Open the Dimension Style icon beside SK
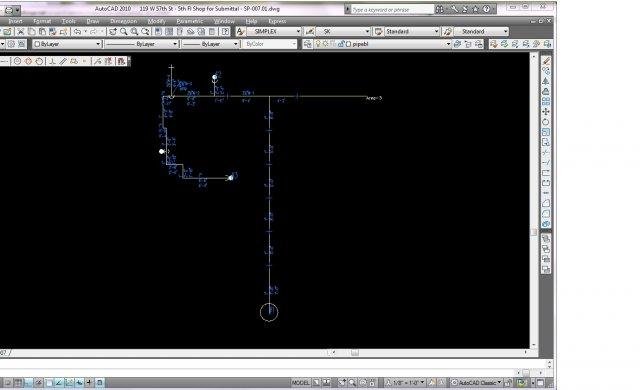640x390 pixels. 310,31
